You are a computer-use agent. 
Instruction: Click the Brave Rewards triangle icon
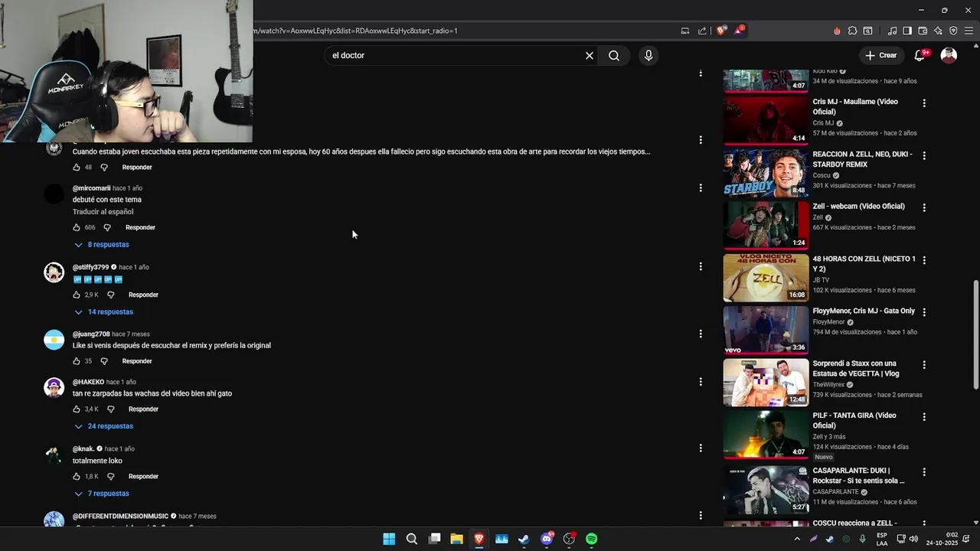[739, 31]
